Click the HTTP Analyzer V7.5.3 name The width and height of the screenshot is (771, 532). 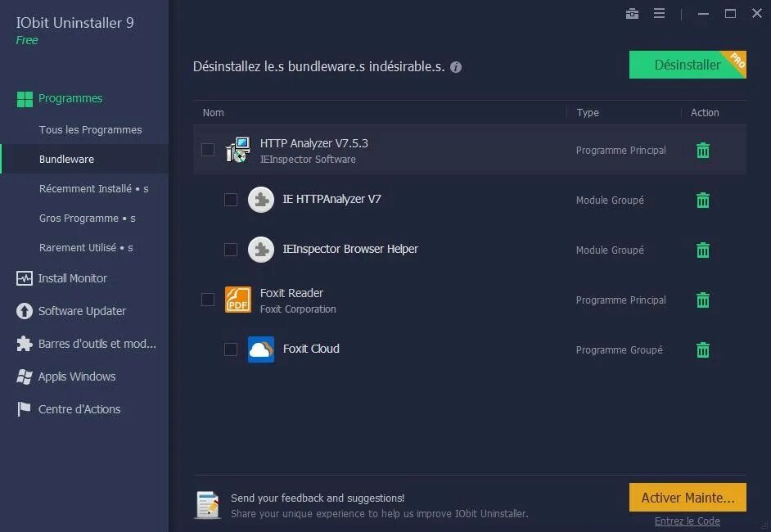click(x=313, y=143)
